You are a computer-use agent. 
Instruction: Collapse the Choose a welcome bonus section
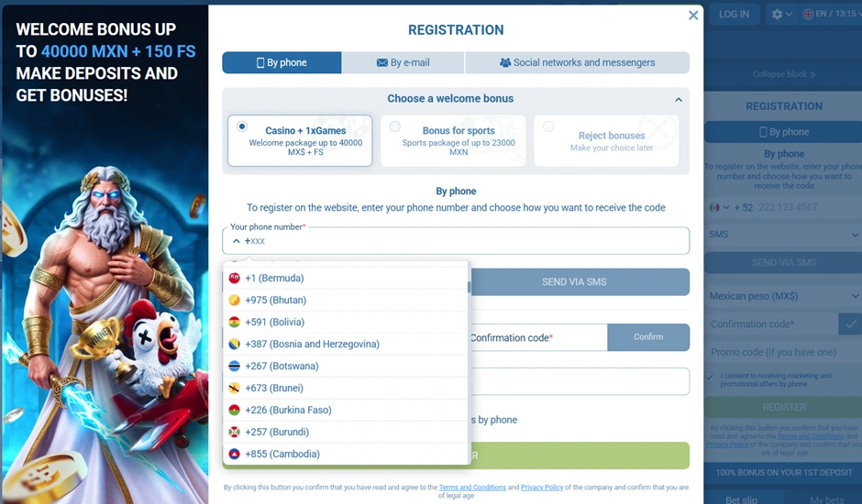point(679,100)
